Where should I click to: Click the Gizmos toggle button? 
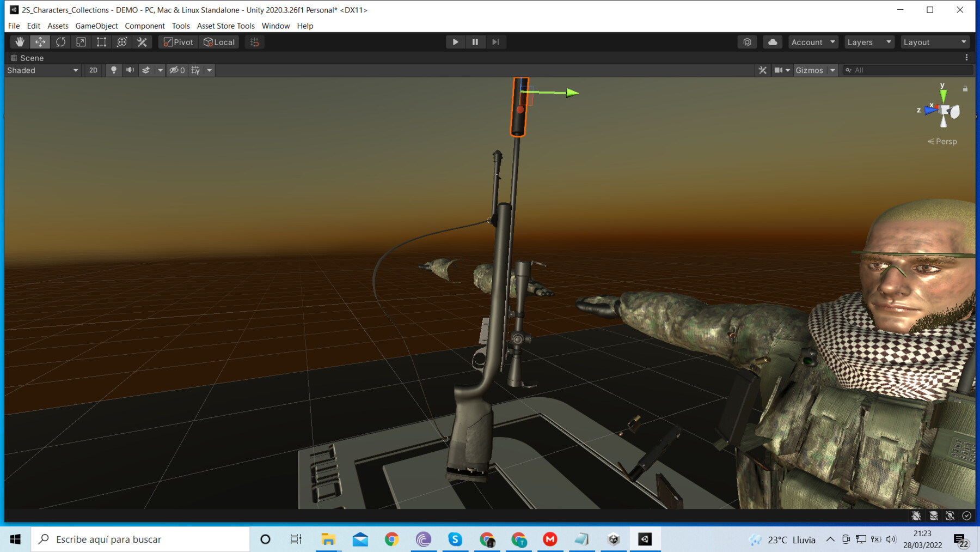810,70
